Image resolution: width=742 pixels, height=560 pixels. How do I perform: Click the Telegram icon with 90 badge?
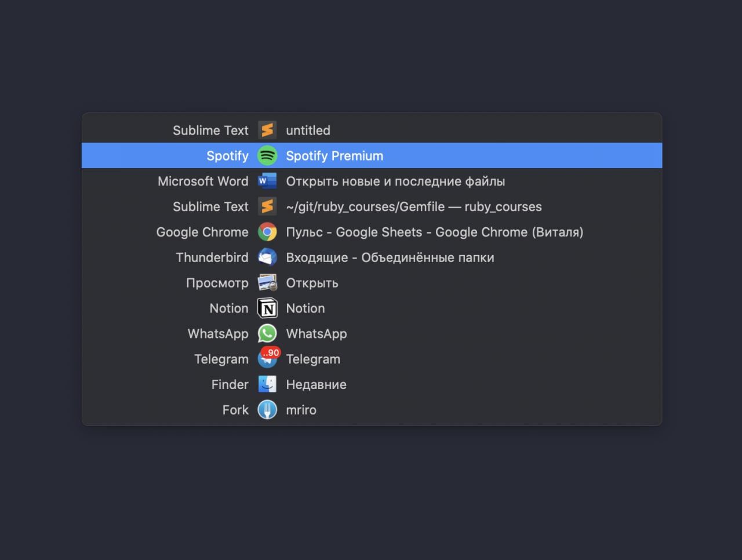[x=267, y=359]
